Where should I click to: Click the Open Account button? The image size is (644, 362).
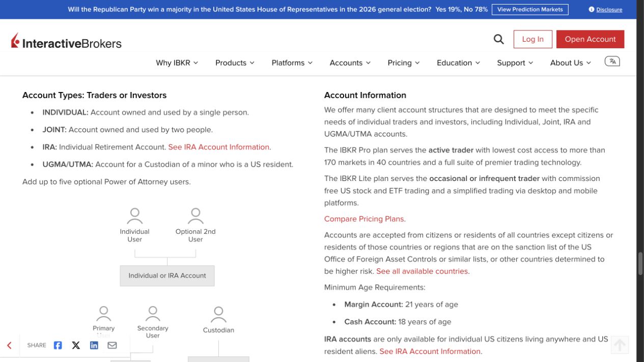click(x=590, y=39)
